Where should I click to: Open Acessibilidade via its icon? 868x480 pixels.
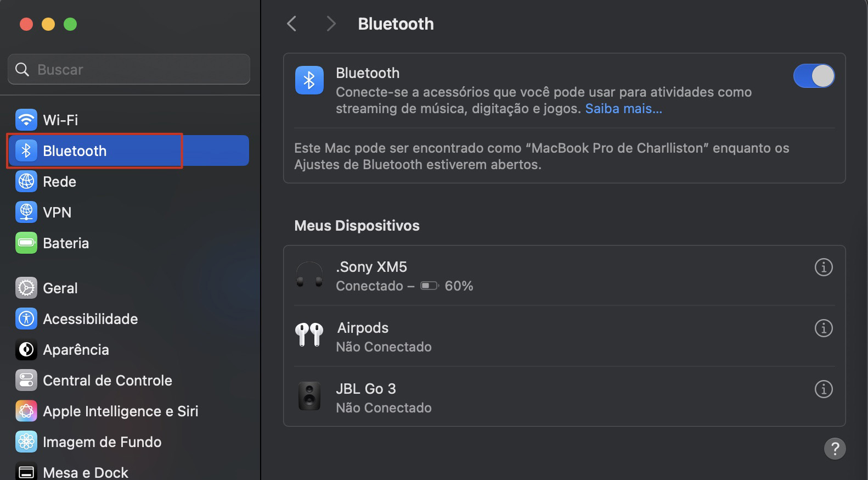tap(26, 319)
